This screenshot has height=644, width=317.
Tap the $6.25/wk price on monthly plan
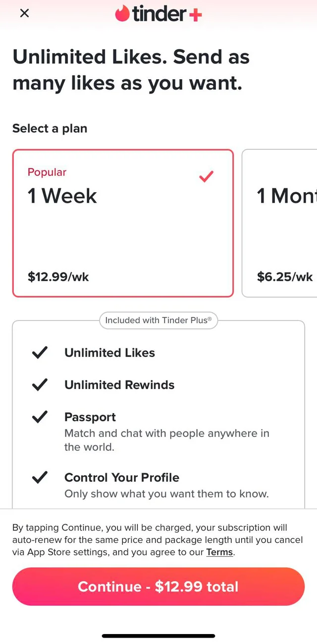(x=285, y=276)
